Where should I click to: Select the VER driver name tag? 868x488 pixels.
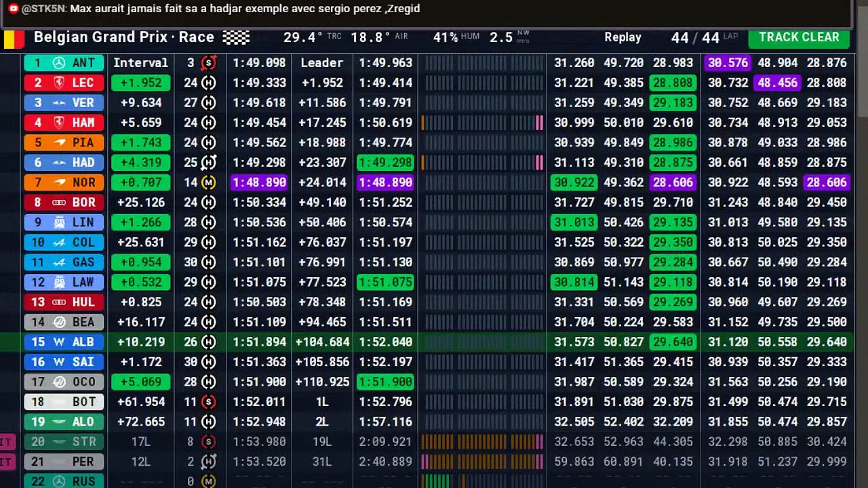(x=64, y=103)
